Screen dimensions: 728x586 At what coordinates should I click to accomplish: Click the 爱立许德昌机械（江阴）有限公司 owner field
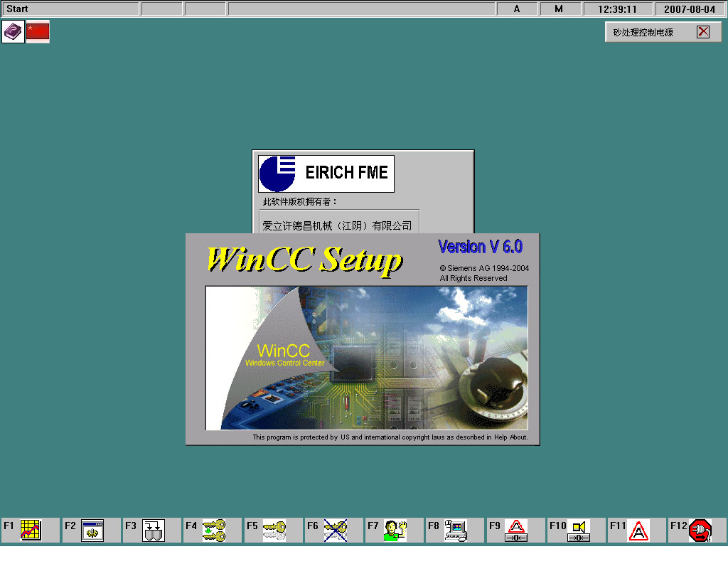coord(339,223)
